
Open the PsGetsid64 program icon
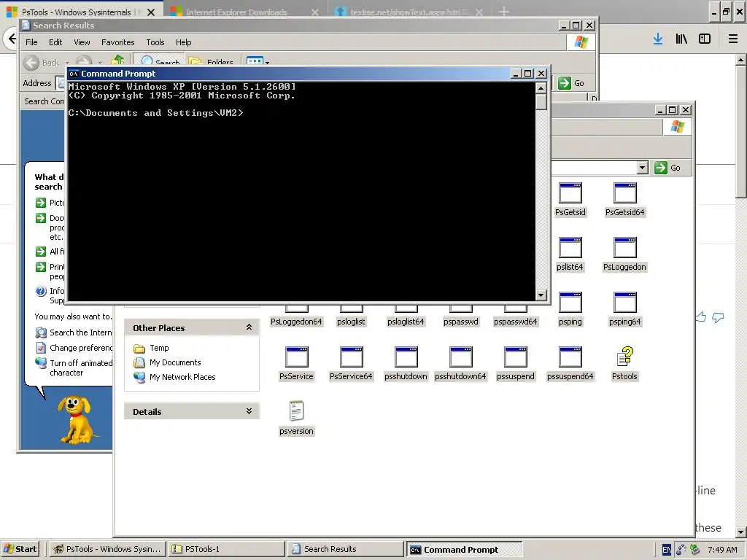624,193
